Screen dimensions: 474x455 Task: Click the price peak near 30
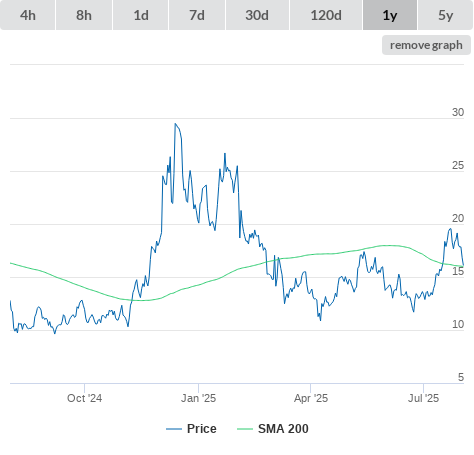[175, 124]
